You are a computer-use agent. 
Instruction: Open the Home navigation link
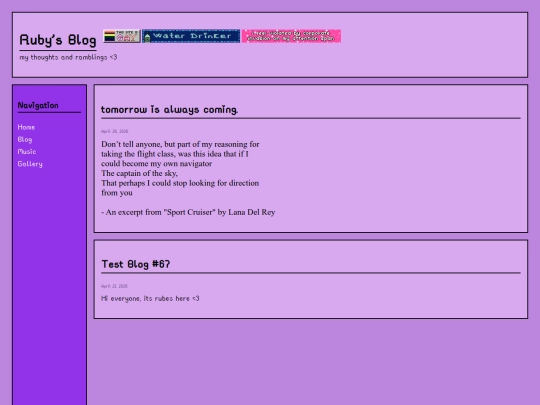coord(26,127)
